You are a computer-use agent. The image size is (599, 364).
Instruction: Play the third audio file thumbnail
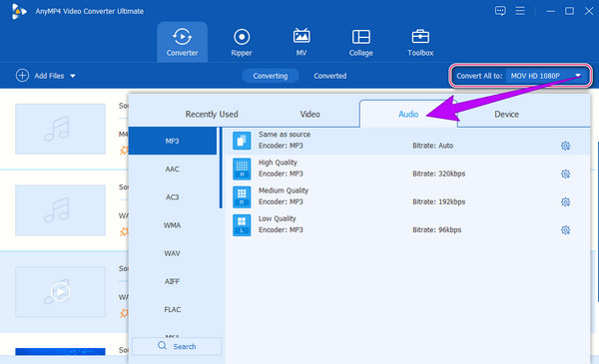click(x=60, y=292)
